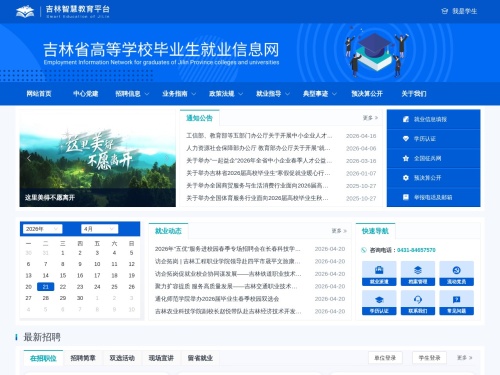Select date 15 in the calendar
The image size is (500, 375).
tap(63, 275)
